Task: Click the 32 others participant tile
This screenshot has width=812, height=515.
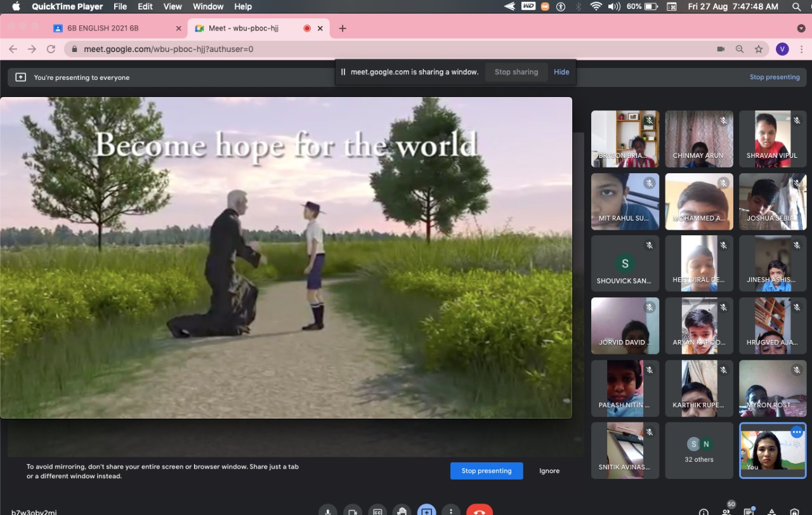Action: coord(699,450)
